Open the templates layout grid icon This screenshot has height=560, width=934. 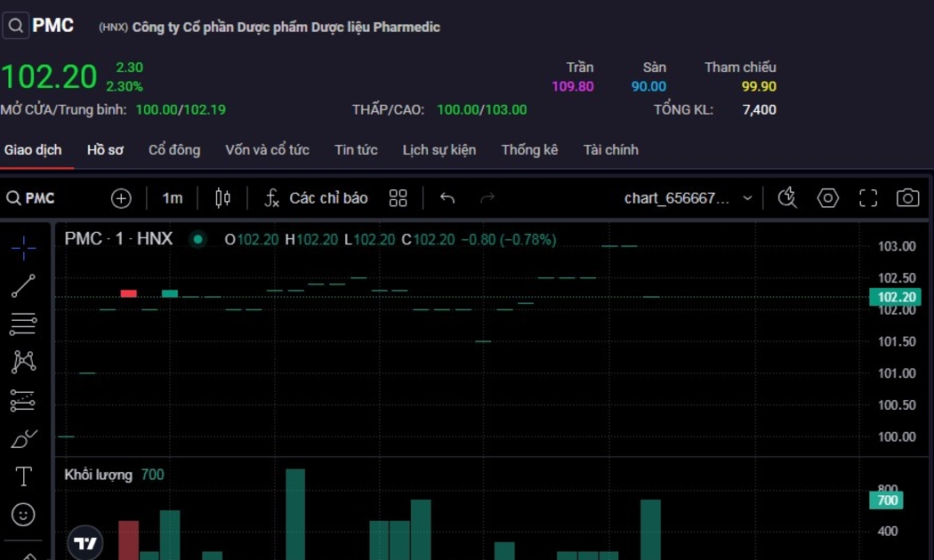(398, 198)
